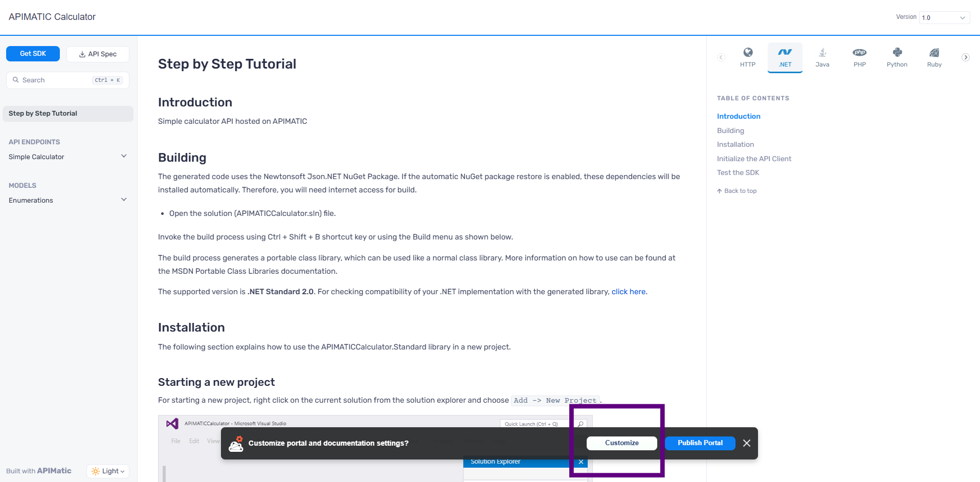This screenshot has height=482, width=980.
Task: Choose the Python language tab
Action: [897, 57]
